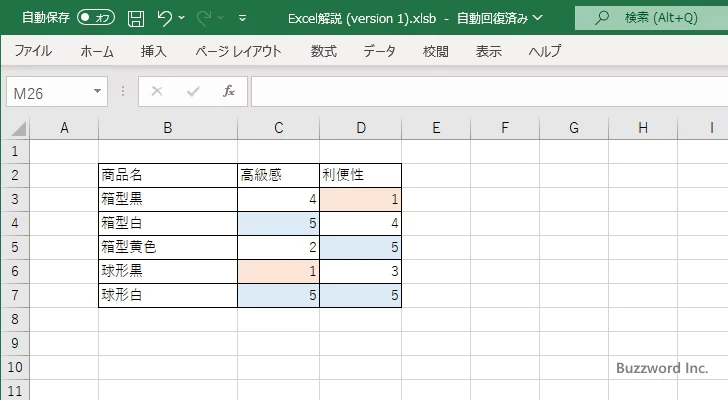
Task: Select column H header
Action: (x=643, y=128)
